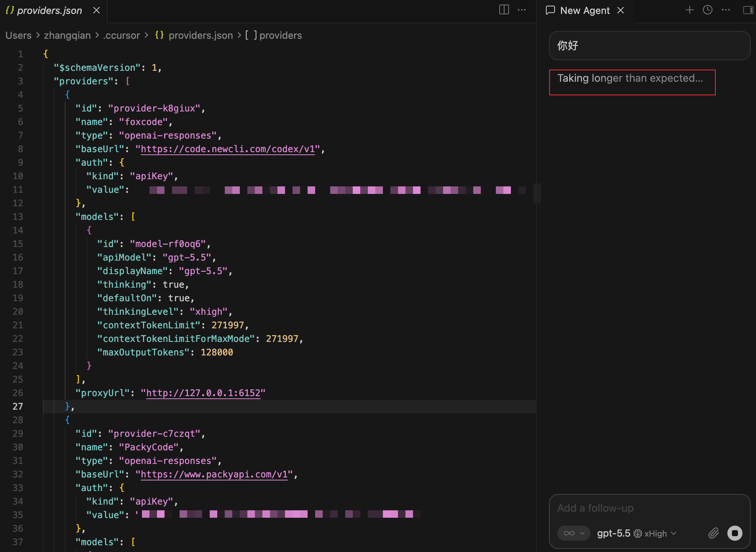
Task: Start a new chat with plus icon
Action: 689,10
